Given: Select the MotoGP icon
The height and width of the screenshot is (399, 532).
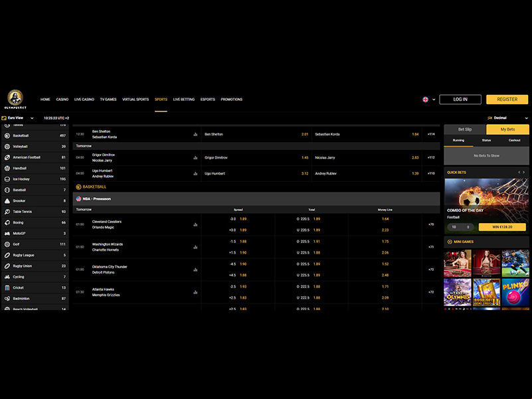Looking at the screenshot, I should (x=7, y=234).
